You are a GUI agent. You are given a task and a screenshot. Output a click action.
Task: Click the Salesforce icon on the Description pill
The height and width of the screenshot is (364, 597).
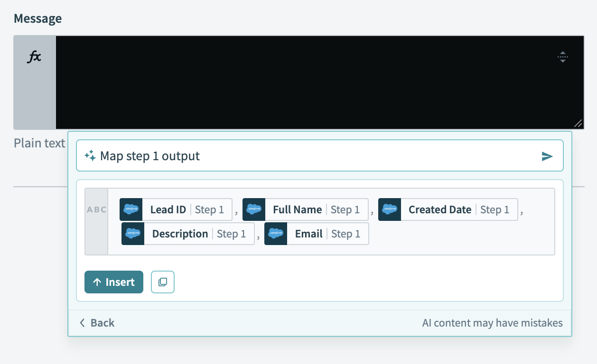133,234
